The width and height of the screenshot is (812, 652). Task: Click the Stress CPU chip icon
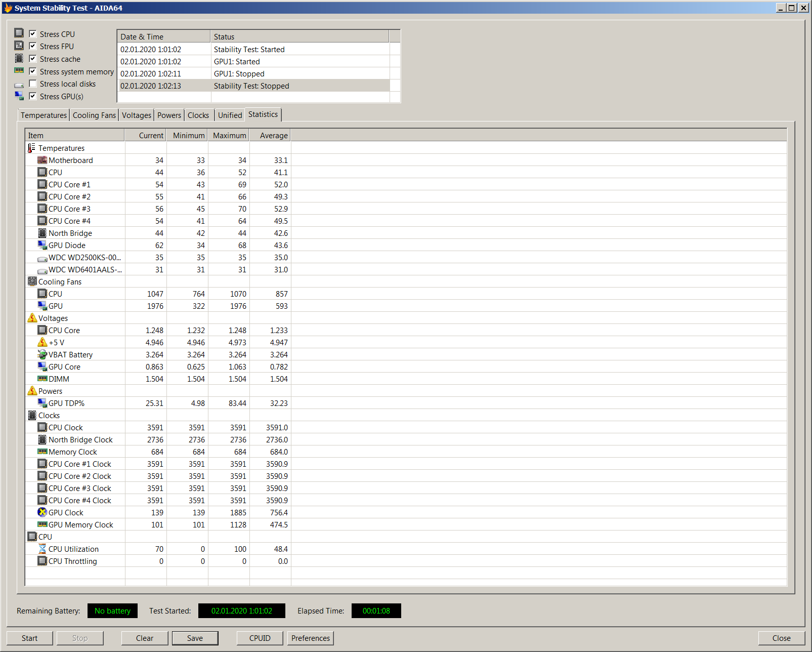coord(19,33)
